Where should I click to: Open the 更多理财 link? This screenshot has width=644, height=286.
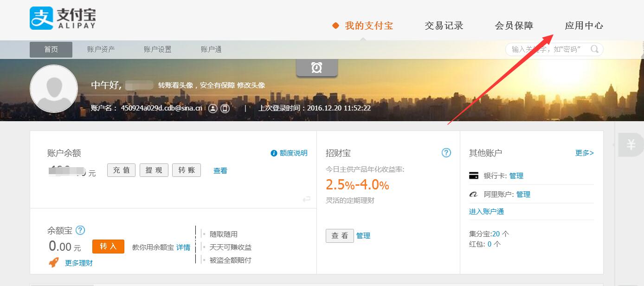[x=79, y=263]
